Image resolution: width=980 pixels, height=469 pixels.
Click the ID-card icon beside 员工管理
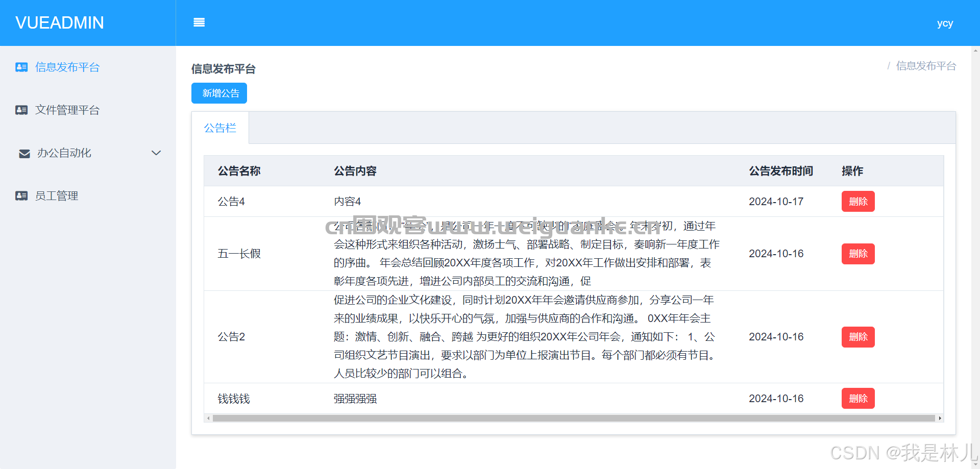pyautogui.click(x=21, y=195)
